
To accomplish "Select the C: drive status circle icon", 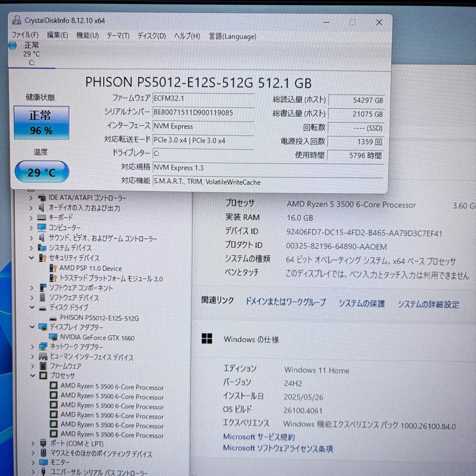I will pyautogui.click(x=13, y=46).
